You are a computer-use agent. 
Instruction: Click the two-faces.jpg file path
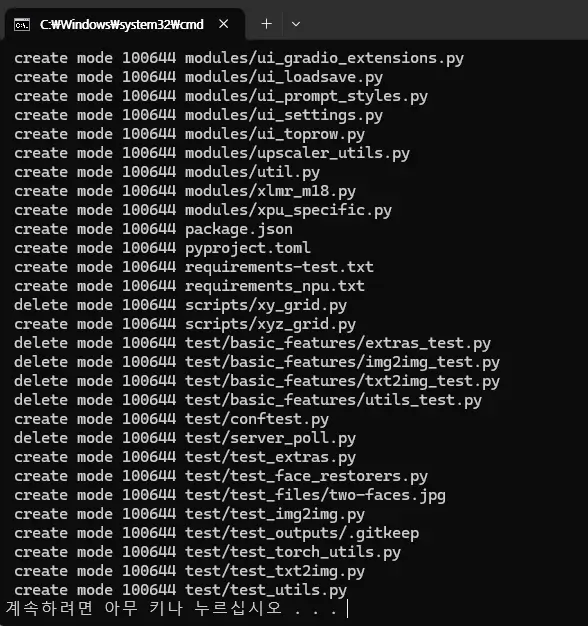(x=315, y=495)
